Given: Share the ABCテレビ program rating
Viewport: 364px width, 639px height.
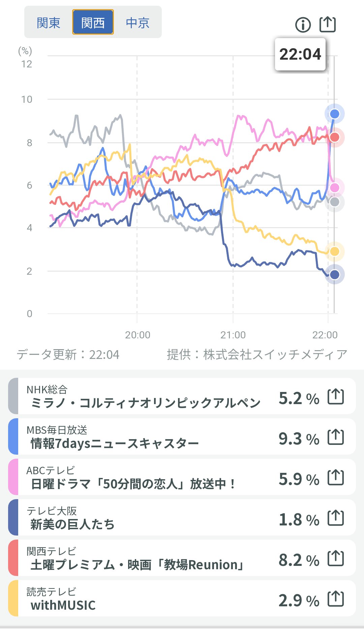Looking at the screenshot, I should point(336,477).
